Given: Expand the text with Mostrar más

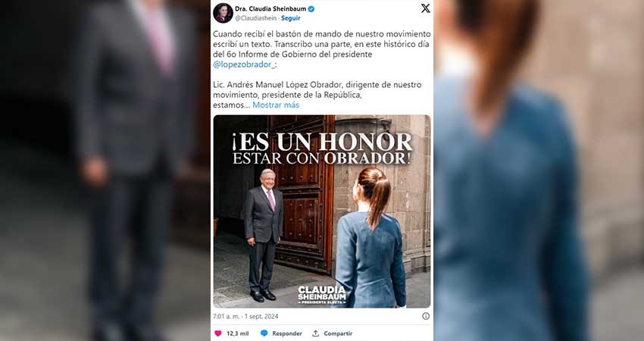Looking at the screenshot, I should 276,105.
